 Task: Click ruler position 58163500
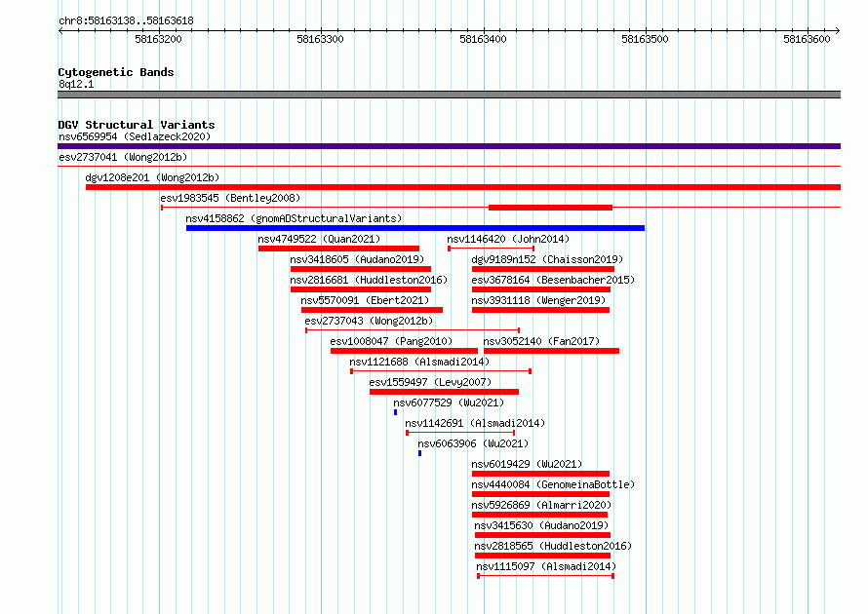(x=645, y=39)
